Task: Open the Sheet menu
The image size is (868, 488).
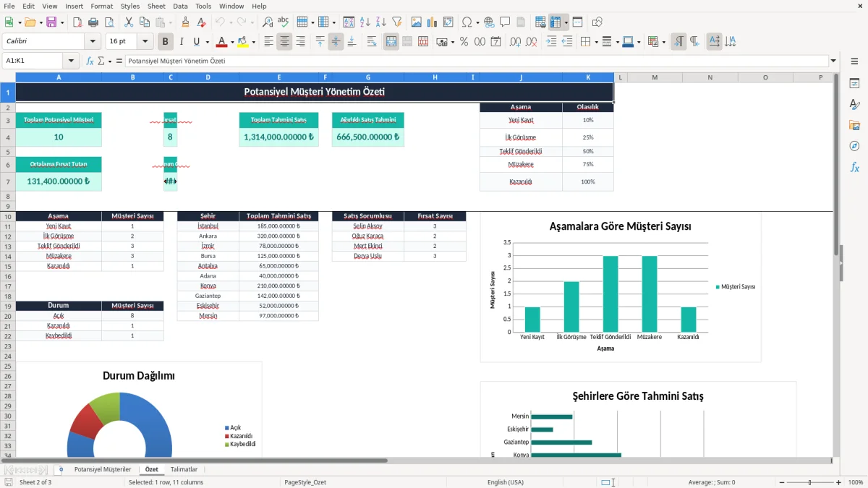Action: click(x=156, y=6)
